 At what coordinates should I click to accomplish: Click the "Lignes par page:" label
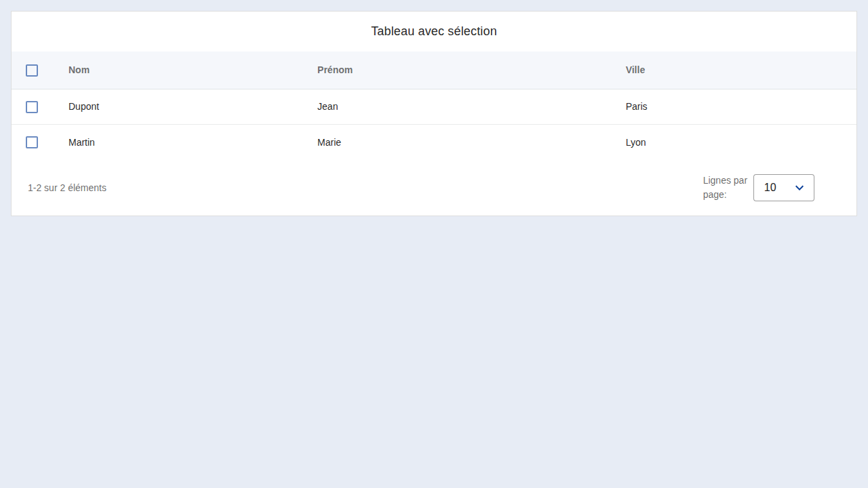[x=726, y=188]
